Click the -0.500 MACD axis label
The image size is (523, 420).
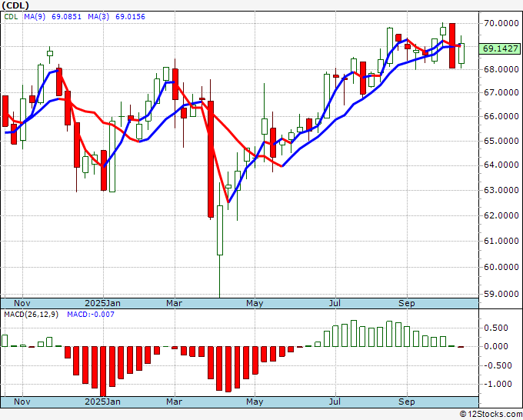pyautogui.click(x=496, y=365)
